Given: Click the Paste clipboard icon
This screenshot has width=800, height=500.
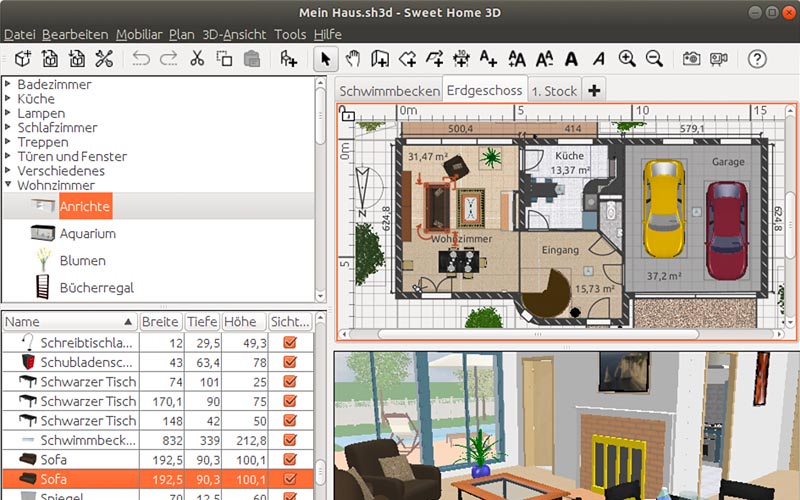Looking at the screenshot, I should click(x=252, y=59).
